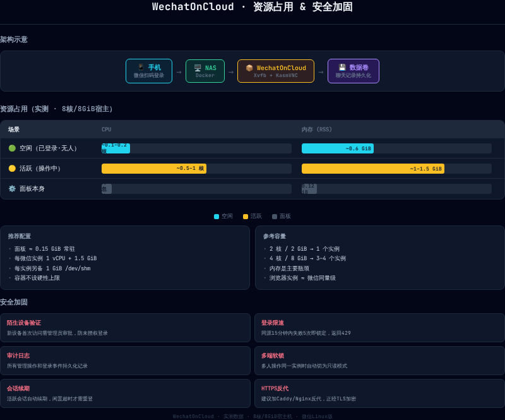Image resolution: width=505 pixels, height=420 pixels.
Task: Click the yellow circle beside 活跃 row
Action: (x=12, y=168)
